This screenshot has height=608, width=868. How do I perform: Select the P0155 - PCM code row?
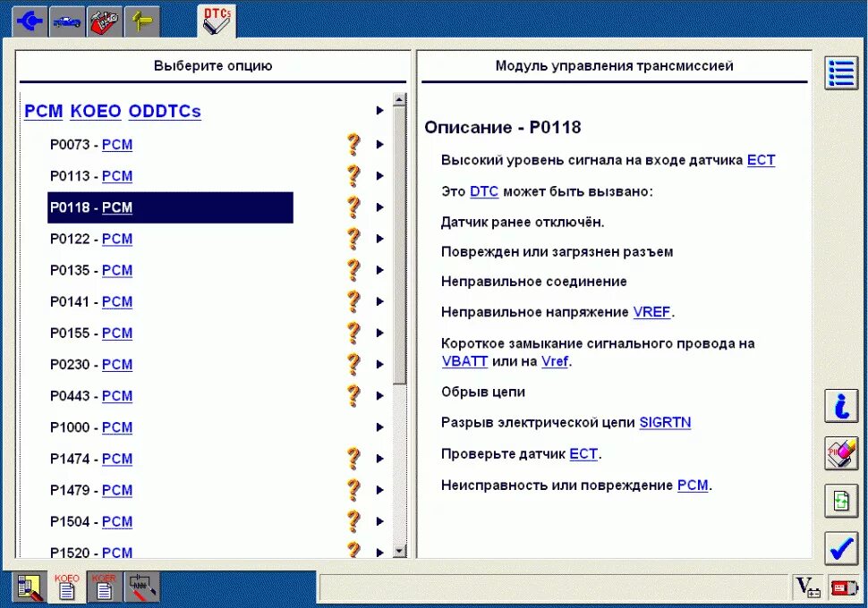[x=91, y=333]
